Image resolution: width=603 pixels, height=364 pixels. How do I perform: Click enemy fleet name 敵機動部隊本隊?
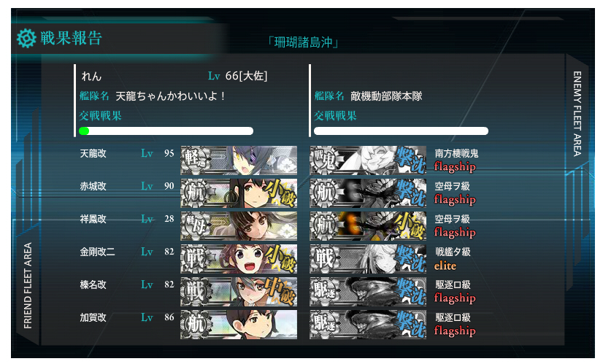click(386, 96)
